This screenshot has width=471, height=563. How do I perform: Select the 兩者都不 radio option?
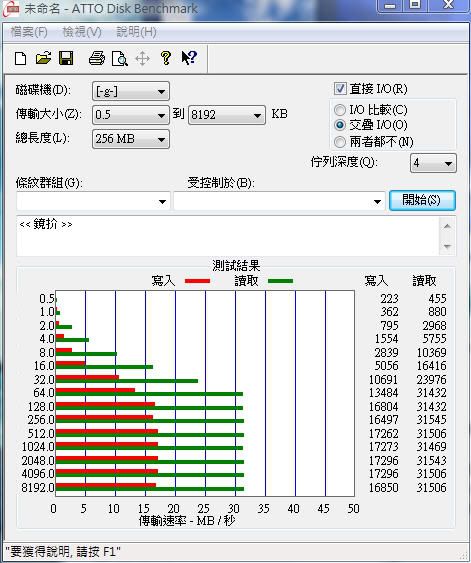[340, 142]
